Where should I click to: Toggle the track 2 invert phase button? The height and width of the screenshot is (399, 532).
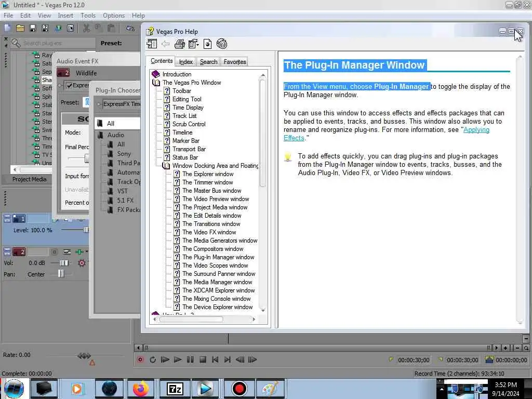pos(67,252)
